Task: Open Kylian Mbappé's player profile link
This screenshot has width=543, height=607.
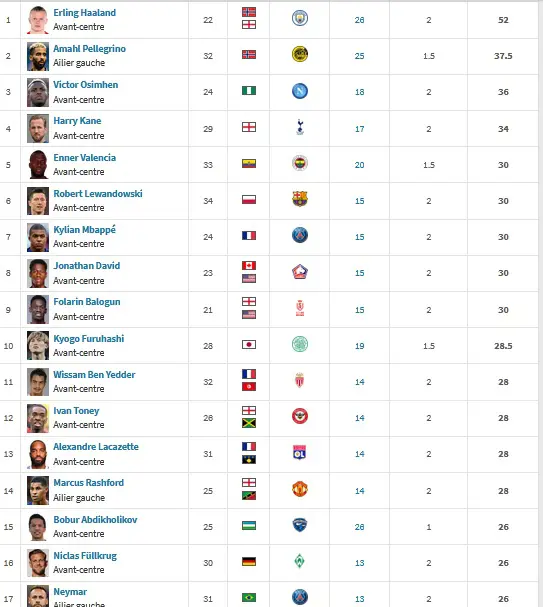Action: click(x=84, y=230)
